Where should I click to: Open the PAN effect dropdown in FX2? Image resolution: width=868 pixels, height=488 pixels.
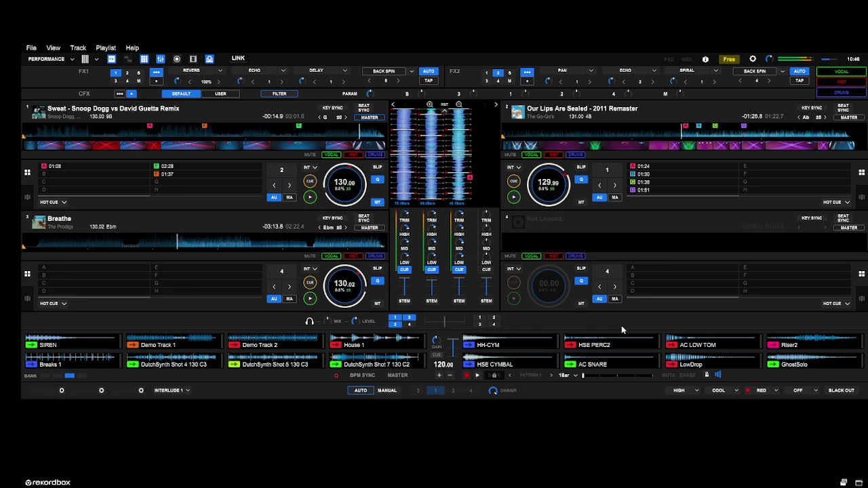coord(591,70)
